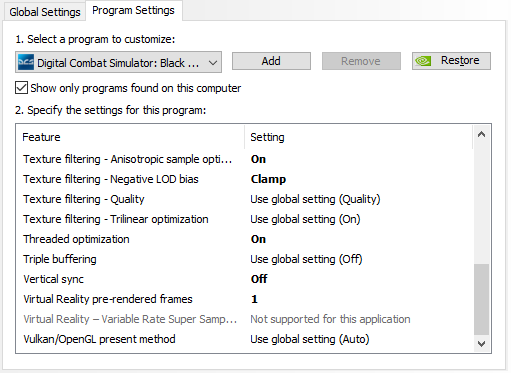Click the Remove button
511x373 pixels.
pyautogui.click(x=361, y=61)
